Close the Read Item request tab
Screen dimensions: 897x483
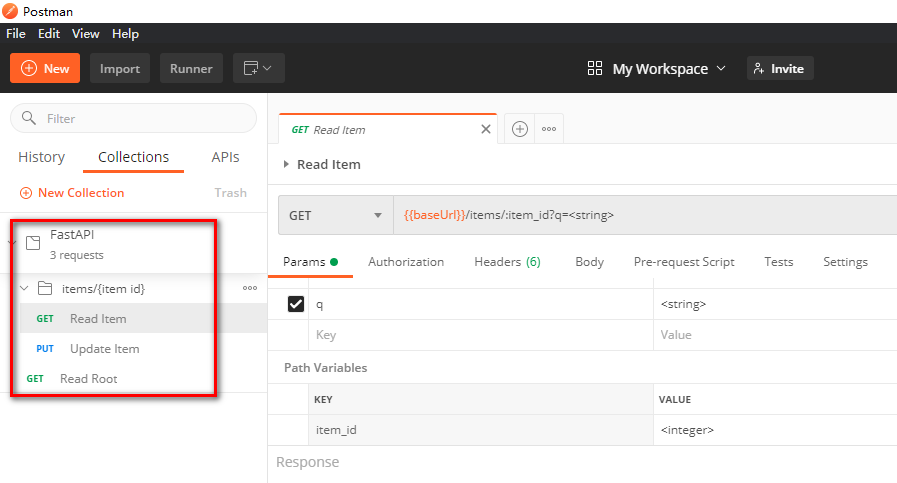486,129
